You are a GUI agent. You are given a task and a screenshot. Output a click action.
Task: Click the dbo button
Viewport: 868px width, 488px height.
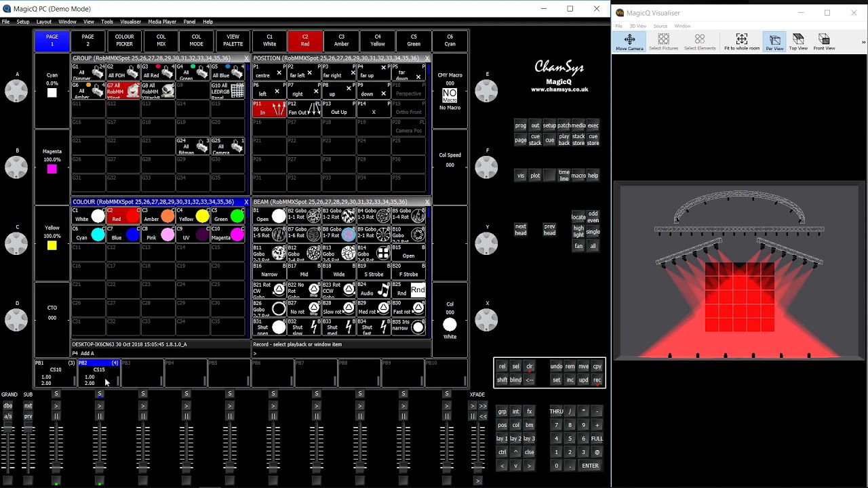point(8,405)
